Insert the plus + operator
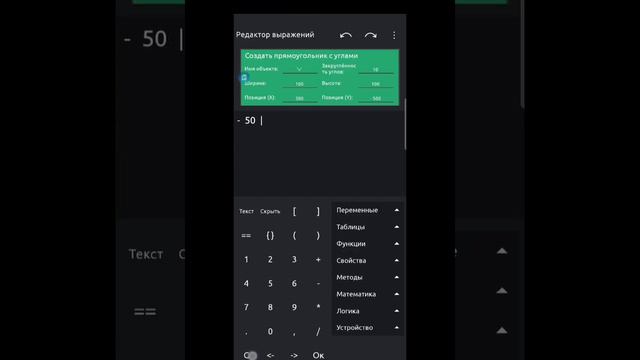 click(x=318, y=260)
